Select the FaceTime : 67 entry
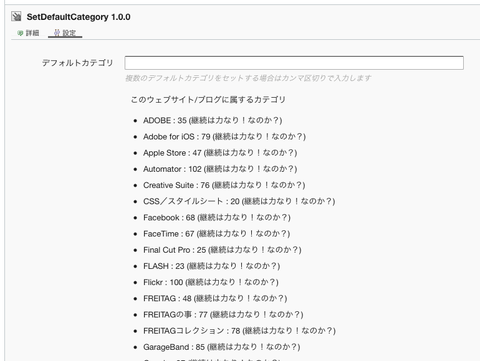This screenshot has height=361, width=480. pyautogui.click(x=216, y=234)
